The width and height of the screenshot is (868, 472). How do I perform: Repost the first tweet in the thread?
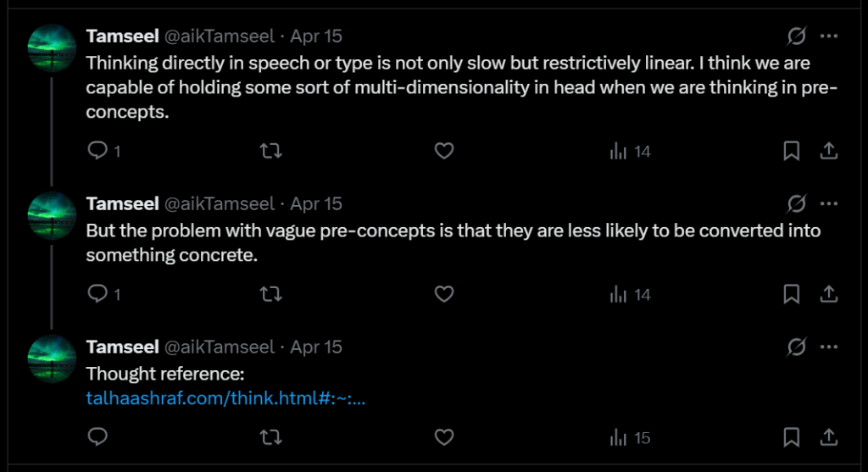pyautogui.click(x=270, y=151)
